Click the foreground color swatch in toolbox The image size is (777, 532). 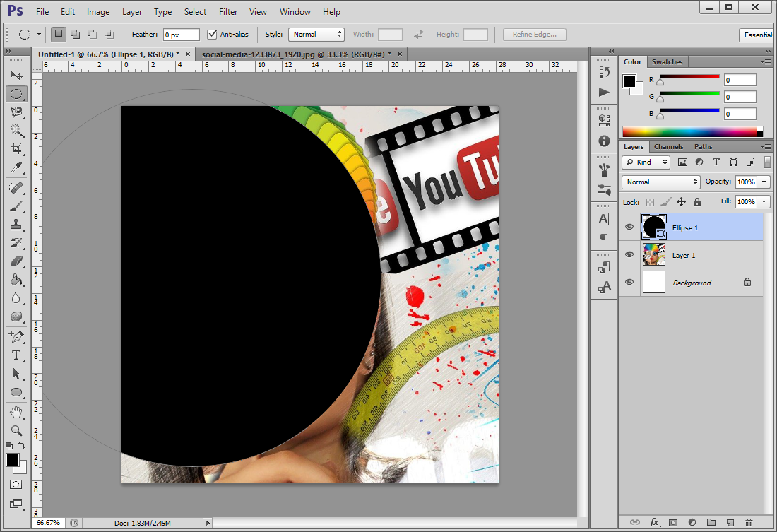[13, 460]
